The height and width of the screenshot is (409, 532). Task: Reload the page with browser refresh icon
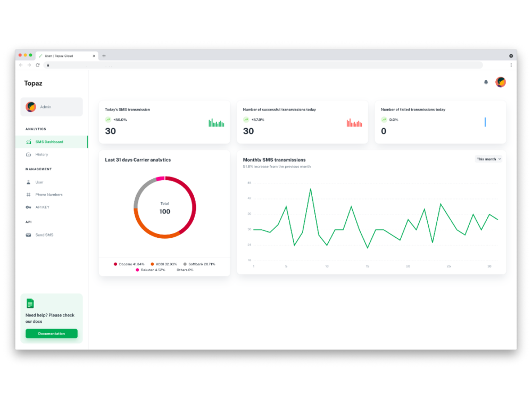pos(38,65)
